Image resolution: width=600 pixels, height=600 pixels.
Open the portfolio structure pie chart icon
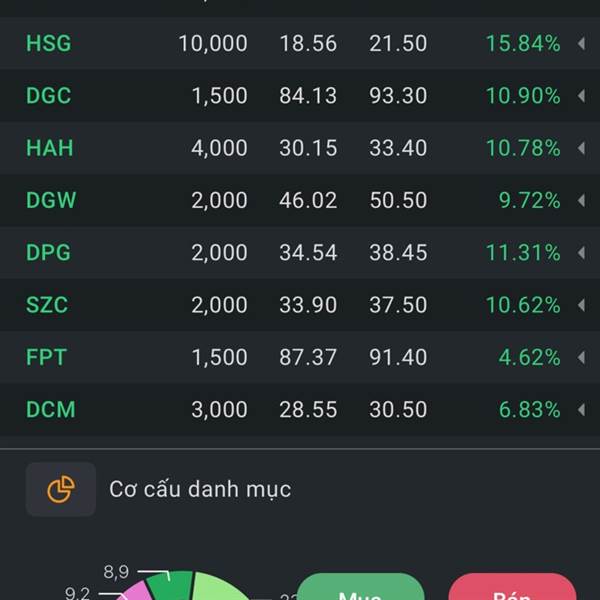tap(61, 489)
